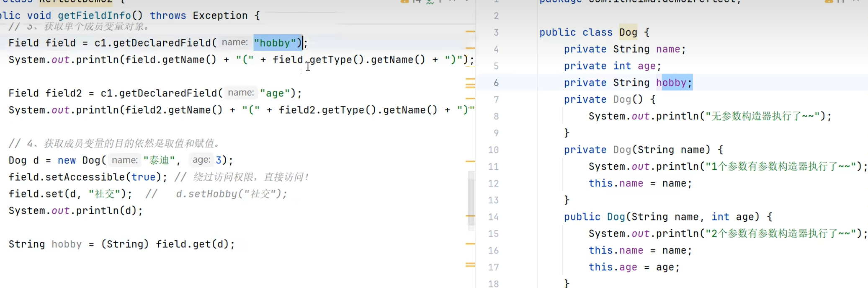Click the field2 variable declaration

(64, 93)
